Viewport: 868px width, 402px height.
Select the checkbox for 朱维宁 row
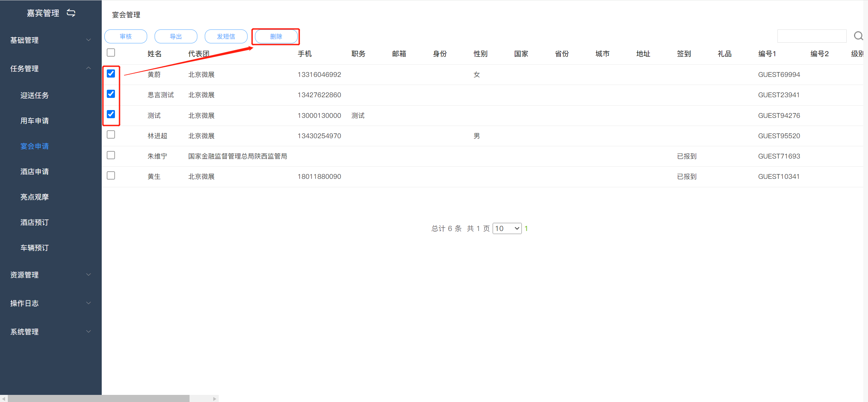pos(111,155)
